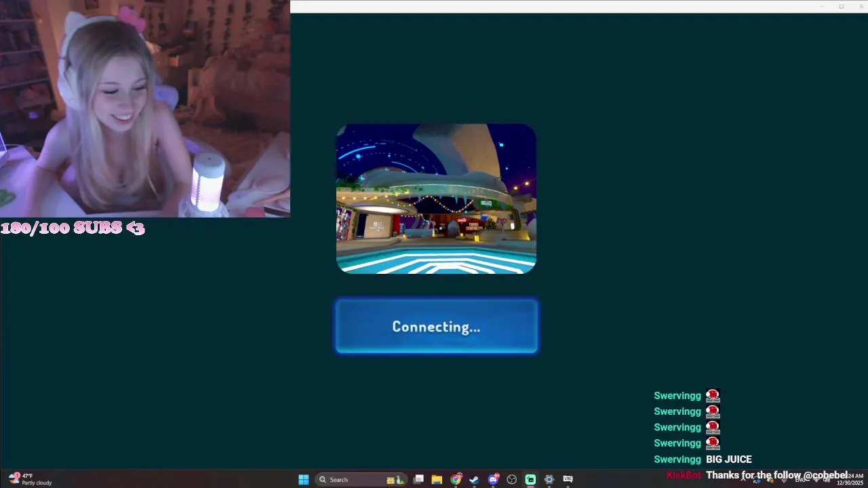Open Task View on the taskbar
The width and height of the screenshot is (868, 488).
419,480
